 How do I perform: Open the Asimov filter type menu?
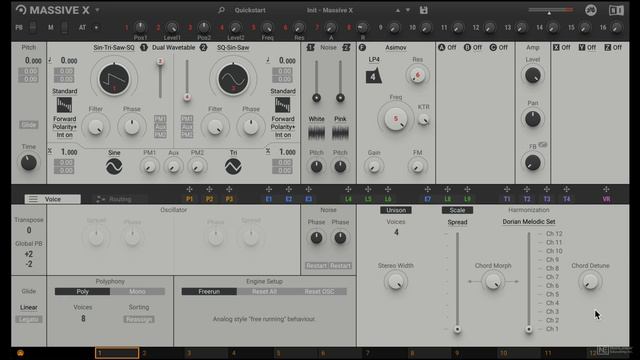(x=396, y=48)
